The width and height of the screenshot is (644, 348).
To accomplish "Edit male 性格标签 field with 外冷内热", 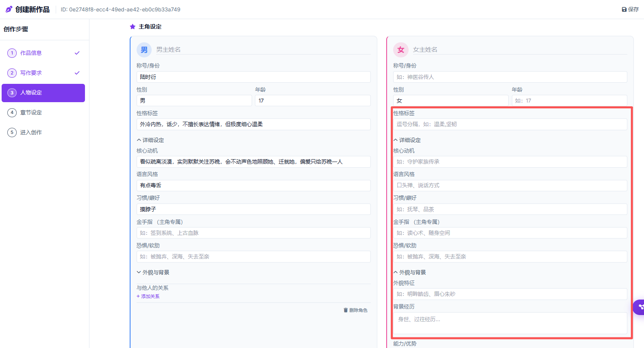I will click(x=253, y=124).
